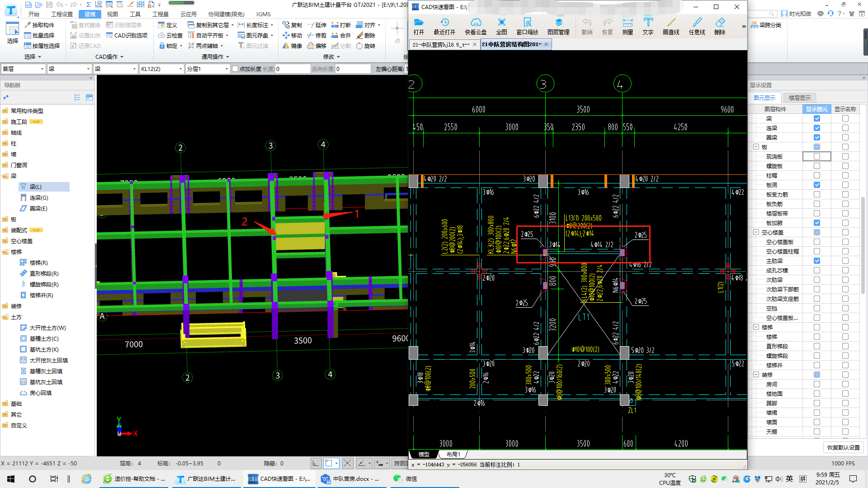Uncheck 显示图元 for 主肋梁

tap(816, 261)
